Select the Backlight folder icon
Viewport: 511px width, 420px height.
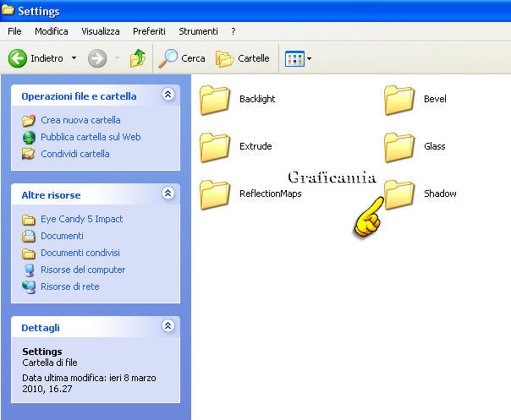coord(215,101)
